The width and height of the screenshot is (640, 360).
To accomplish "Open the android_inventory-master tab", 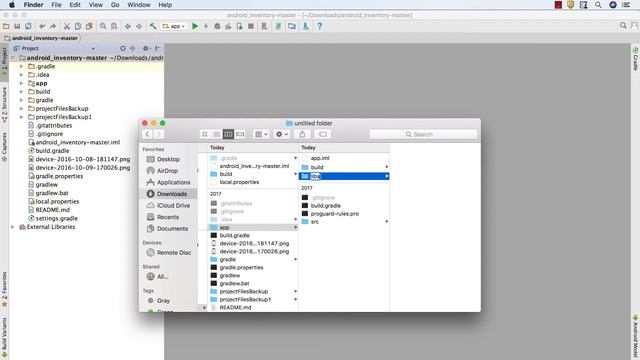I will [41, 38].
